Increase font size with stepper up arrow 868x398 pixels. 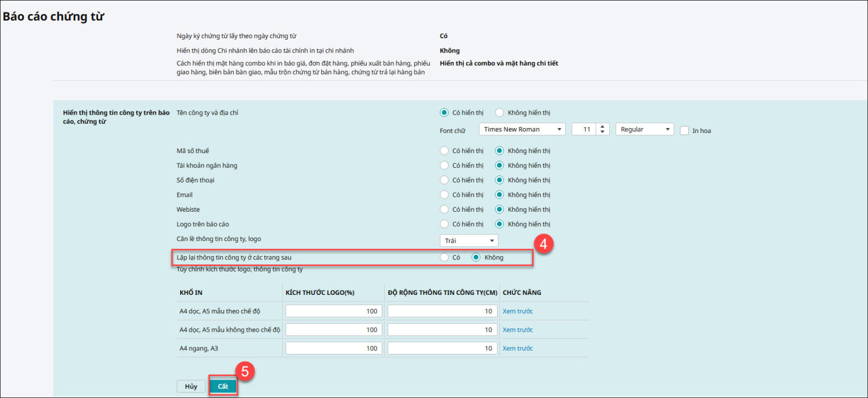[602, 127]
